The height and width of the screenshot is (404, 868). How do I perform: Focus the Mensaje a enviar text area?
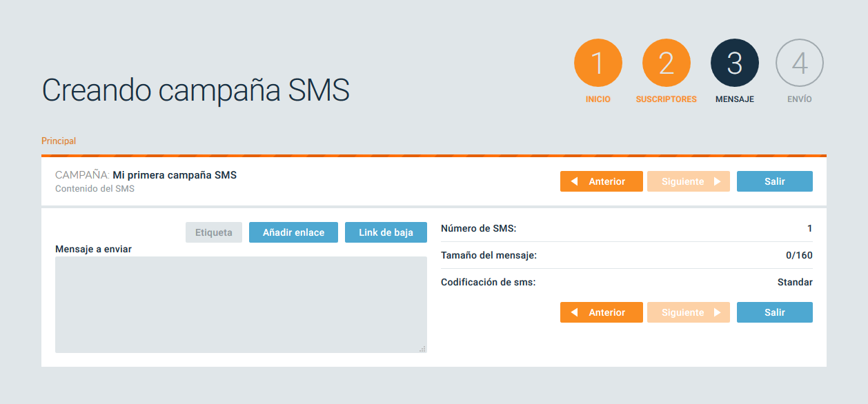click(x=241, y=304)
